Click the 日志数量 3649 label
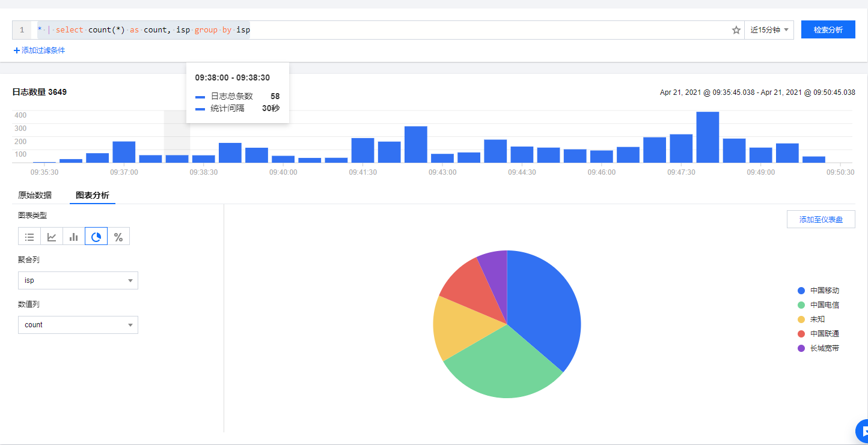This screenshot has height=445, width=868. [x=40, y=92]
